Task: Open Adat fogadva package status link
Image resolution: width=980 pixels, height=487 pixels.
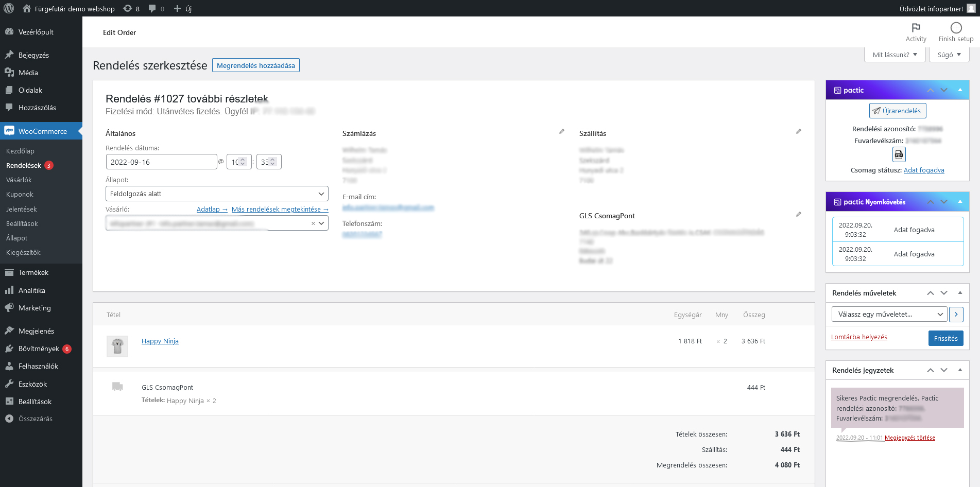Action: pos(924,170)
